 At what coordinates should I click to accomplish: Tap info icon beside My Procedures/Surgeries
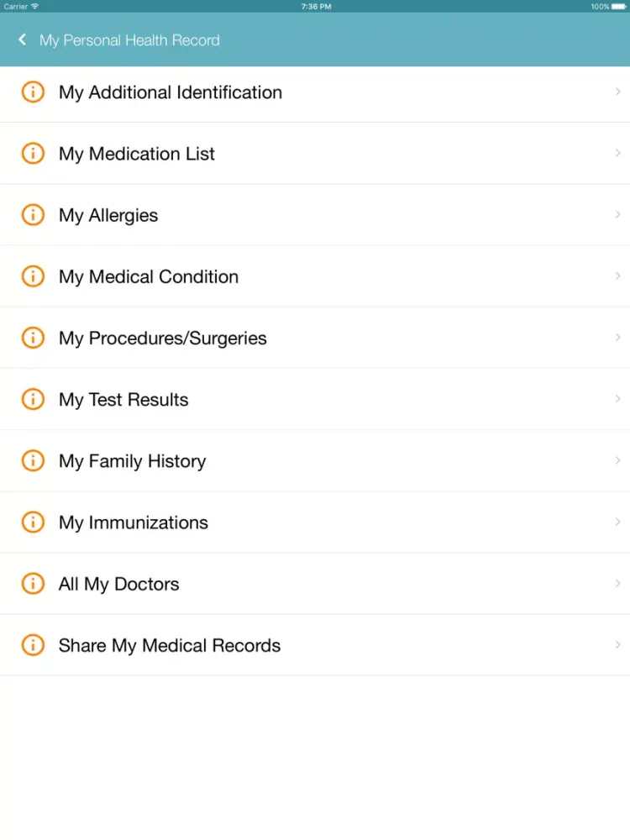pos(33,338)
